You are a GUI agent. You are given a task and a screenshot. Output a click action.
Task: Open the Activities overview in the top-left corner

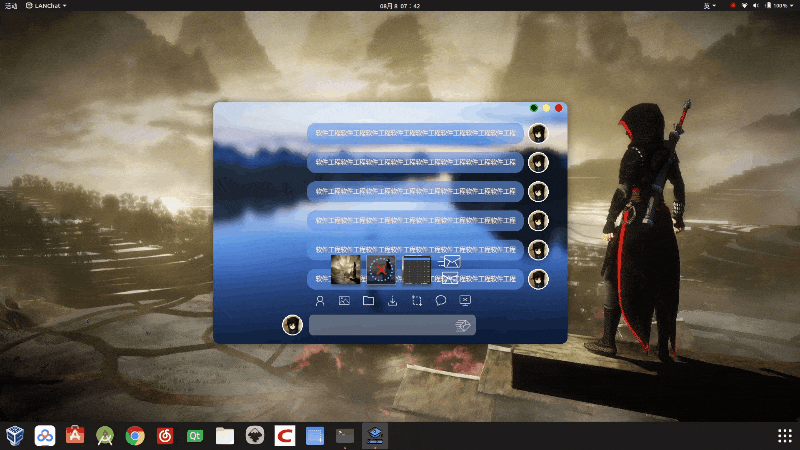tap(11, 6)
